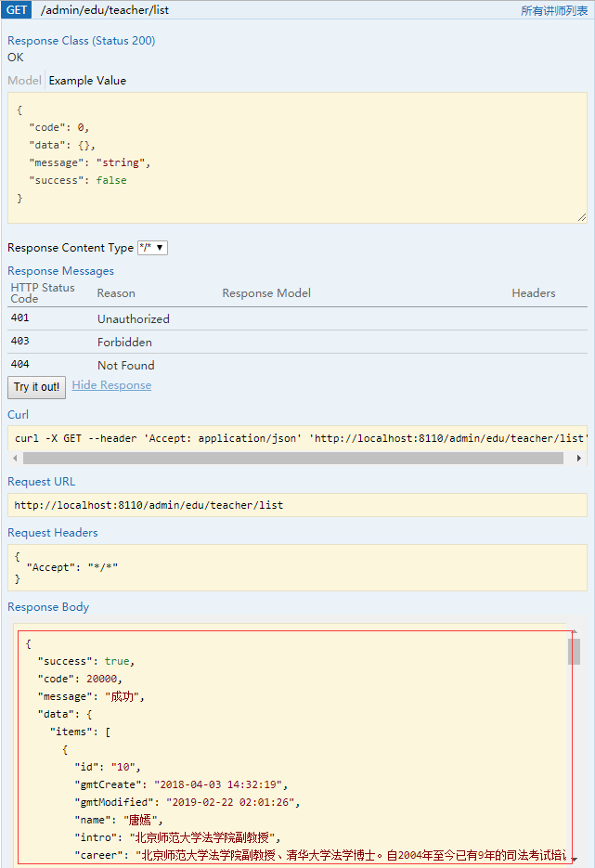Image resolution: width=595 pixels, height=868 pixels.
Task: Click the "code": 20000 line in response
Action: click(80, 679)
